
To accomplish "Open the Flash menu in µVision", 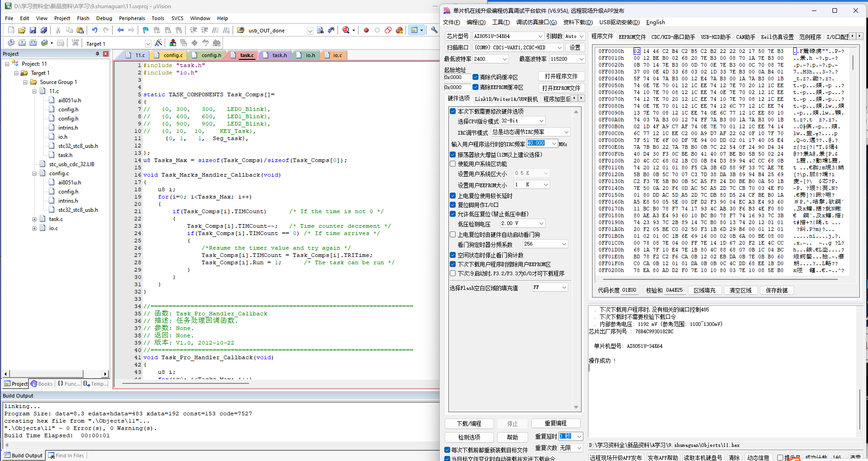I will pos(83,18).
